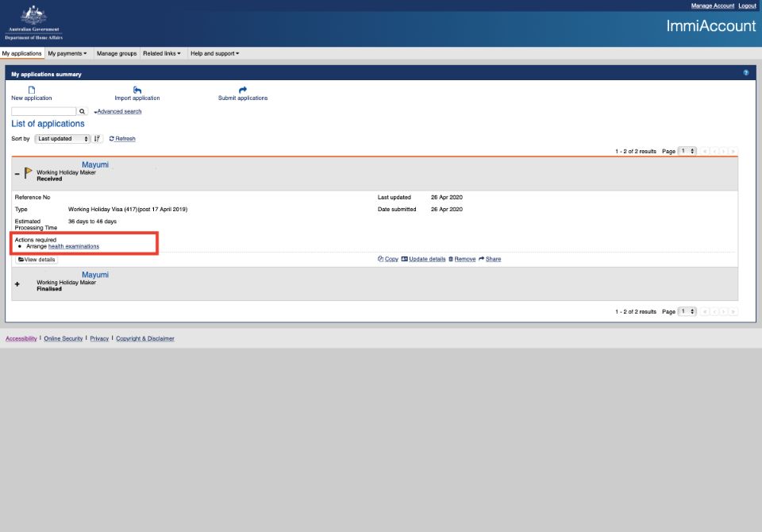Screen dimensions: 762x532
Task: Open Manage Account
Action: [x=713, y=6]
